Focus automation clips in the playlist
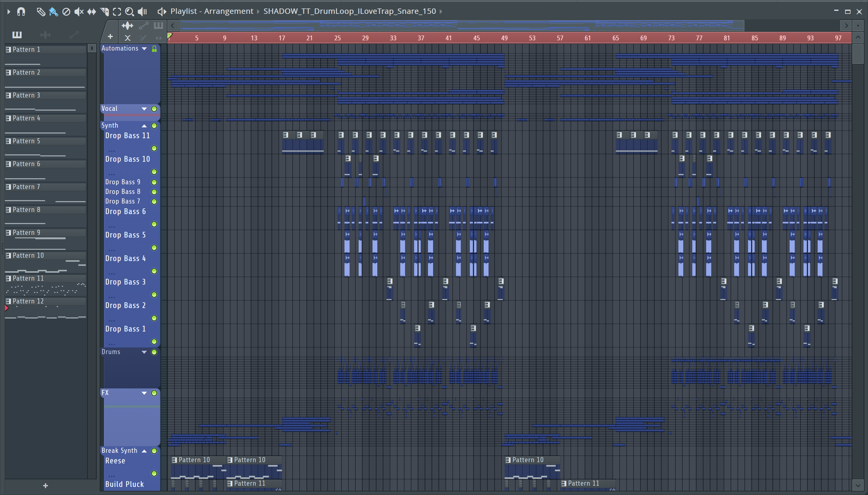The image size is (868, 495). (143, 26)
